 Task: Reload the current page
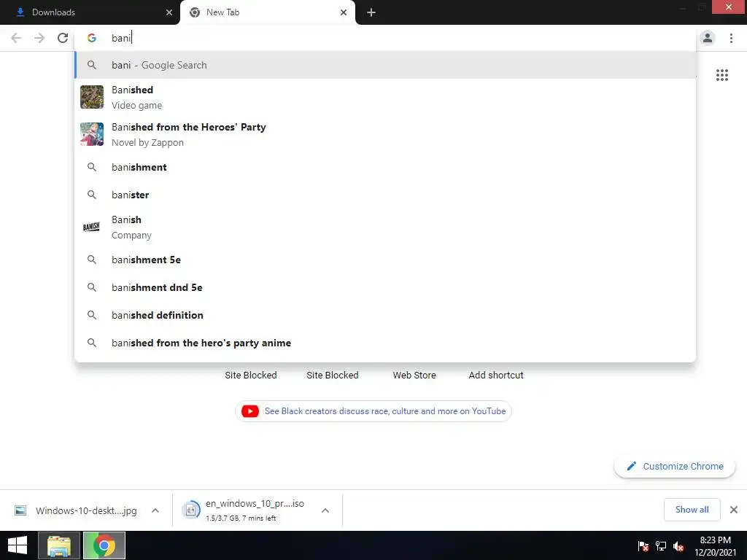tap(63, 38)
